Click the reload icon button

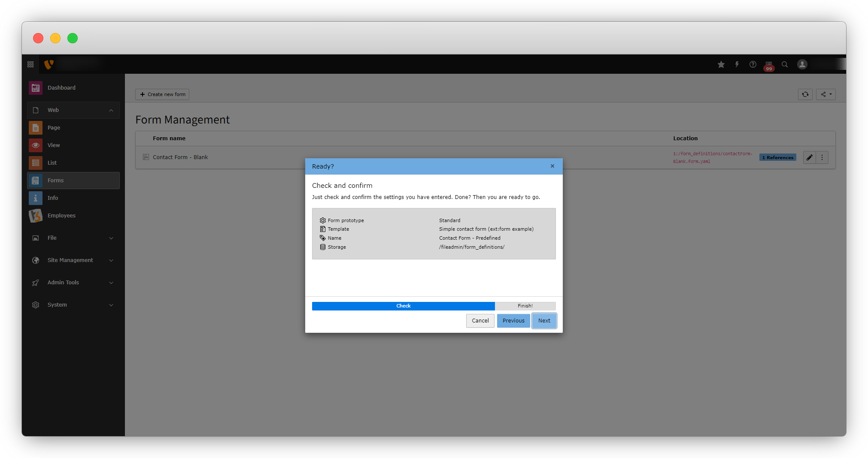[x=805, y=94]
